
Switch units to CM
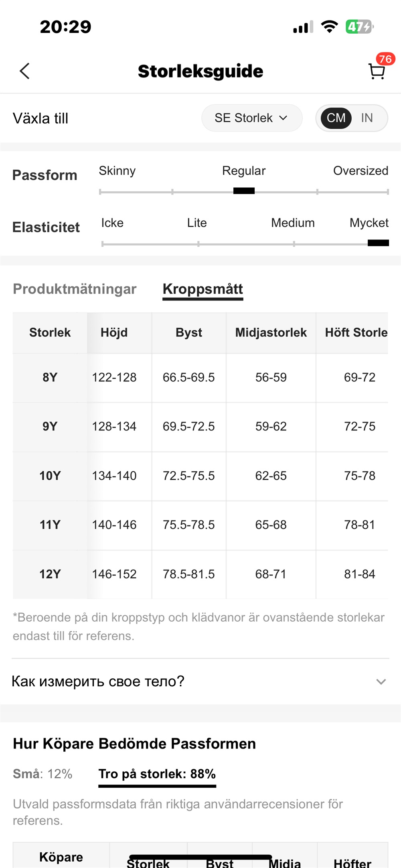tap(336, 118)
